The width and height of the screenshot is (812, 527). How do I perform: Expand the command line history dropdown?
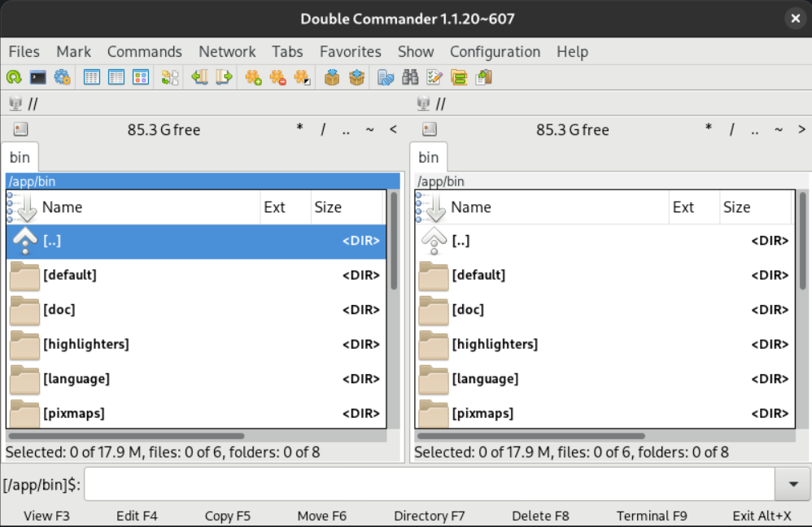point(793,486)
